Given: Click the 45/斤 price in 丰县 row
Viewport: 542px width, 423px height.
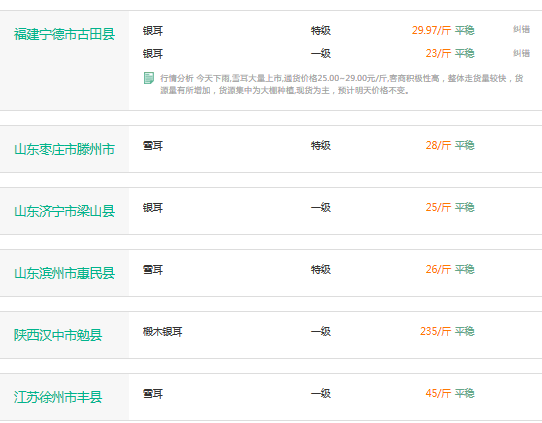Looking at the screenshot, I should [438, 393].
